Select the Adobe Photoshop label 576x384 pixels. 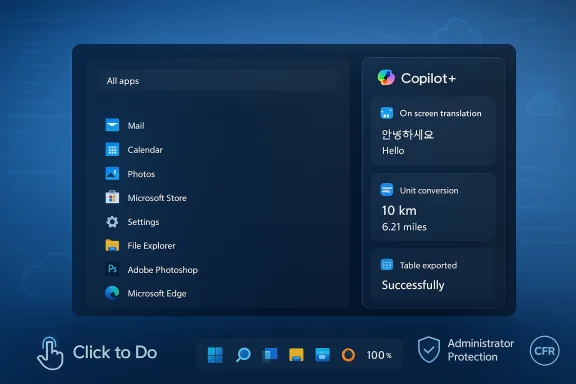pos(163,270)
